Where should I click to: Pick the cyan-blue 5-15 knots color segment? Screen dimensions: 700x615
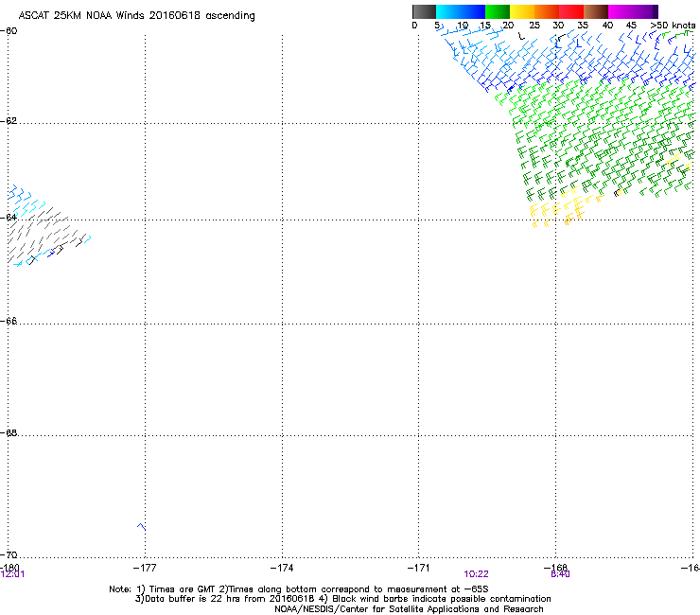click(x=461, y=11)
